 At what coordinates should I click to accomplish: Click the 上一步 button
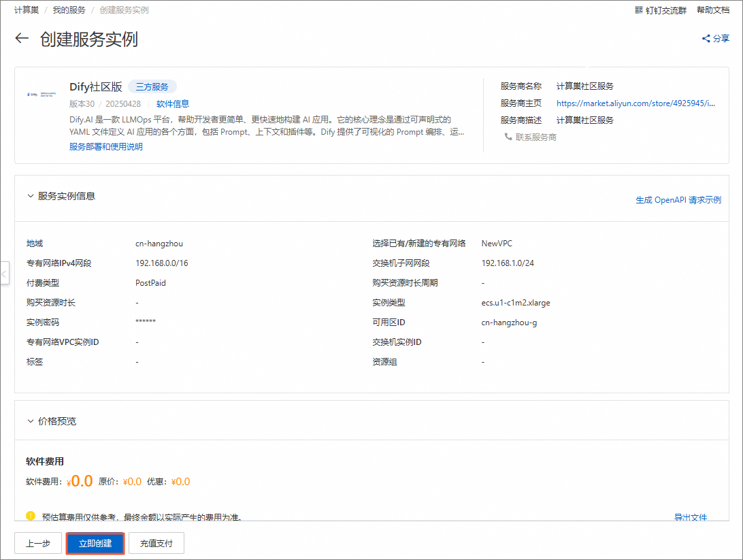(x=38, y=544)
